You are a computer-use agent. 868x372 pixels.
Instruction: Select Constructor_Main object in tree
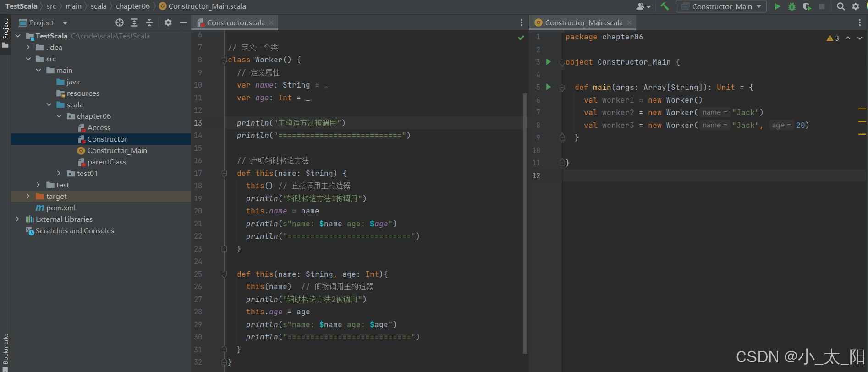[117, 150]
